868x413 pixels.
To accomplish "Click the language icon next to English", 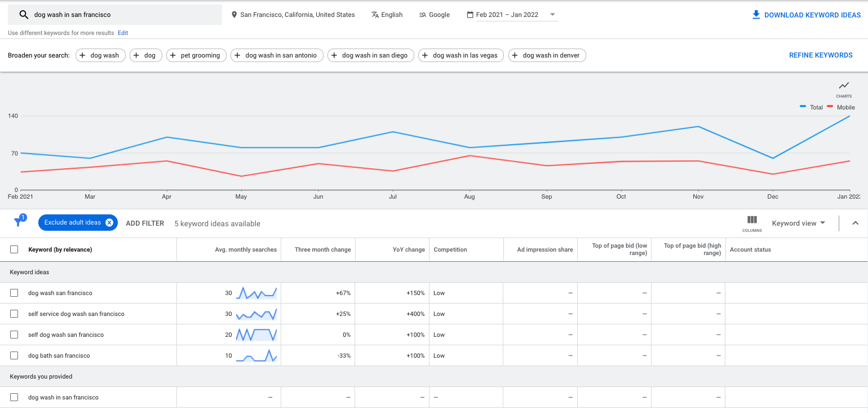I will click(x=375, y=15).
